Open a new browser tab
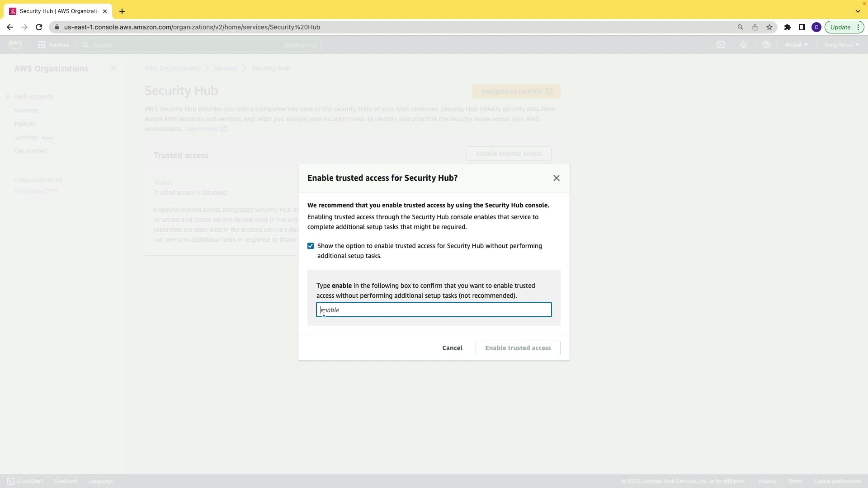This screenshot has height=488, width=868. 122,11
